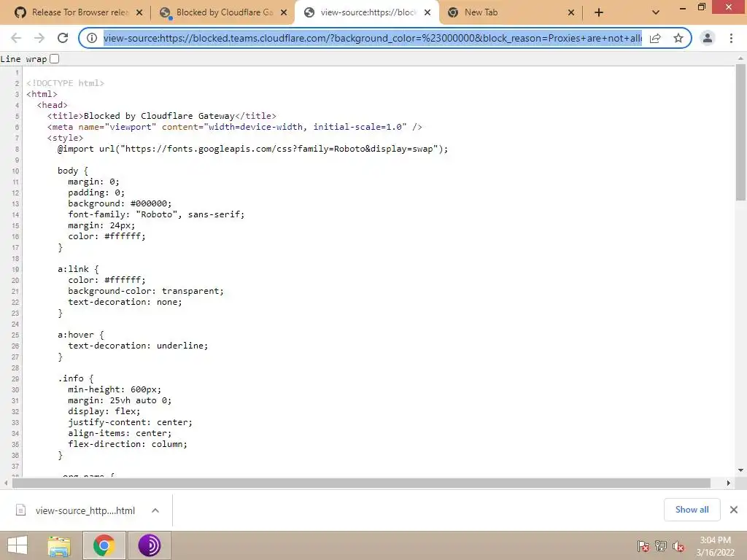Click the scroll right arrow
This screenshot has width=747, height=560.
(729, 483)
